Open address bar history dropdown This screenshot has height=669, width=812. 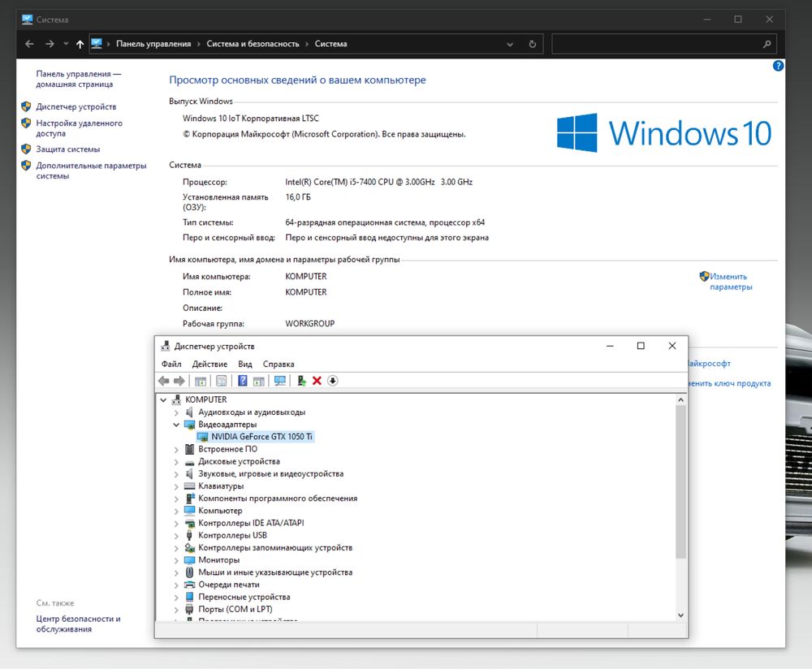510,45
